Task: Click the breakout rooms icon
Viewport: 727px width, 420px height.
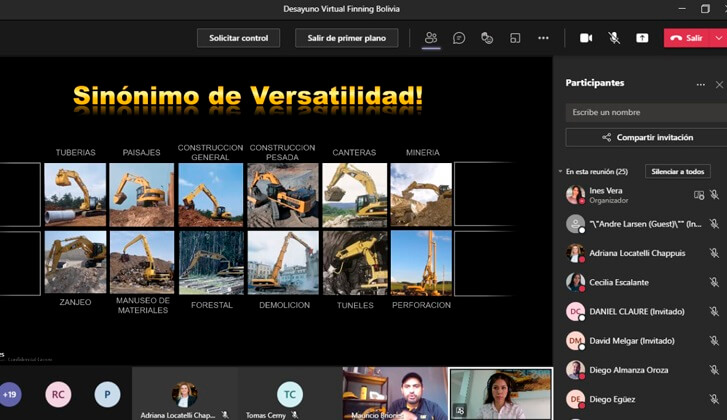Action: click(515, 38)
